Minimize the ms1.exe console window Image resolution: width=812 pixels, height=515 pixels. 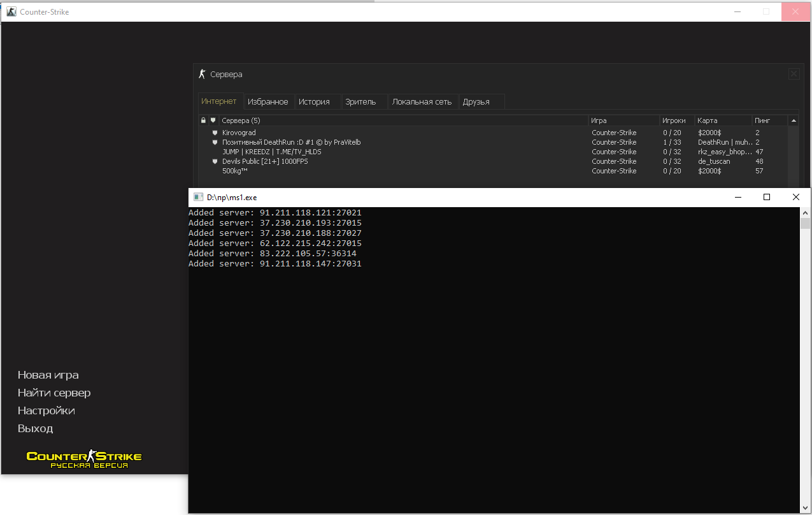coord(737,197)
